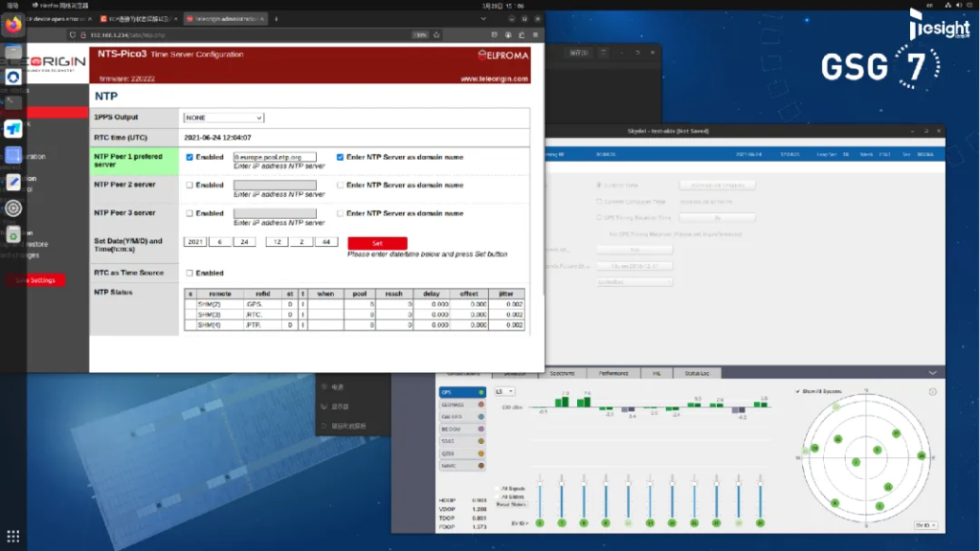
Task: Open the Files app in the dock
Action: [13, 52]
